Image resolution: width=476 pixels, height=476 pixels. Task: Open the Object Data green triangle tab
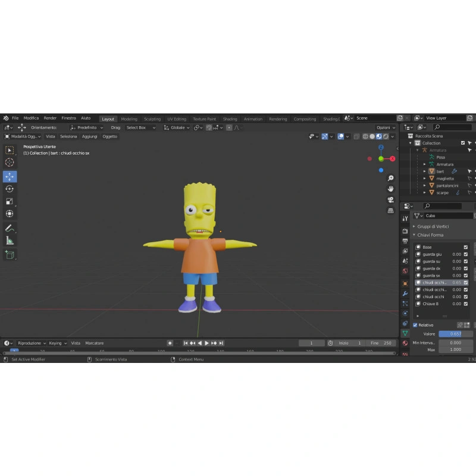tap(405, 333)
